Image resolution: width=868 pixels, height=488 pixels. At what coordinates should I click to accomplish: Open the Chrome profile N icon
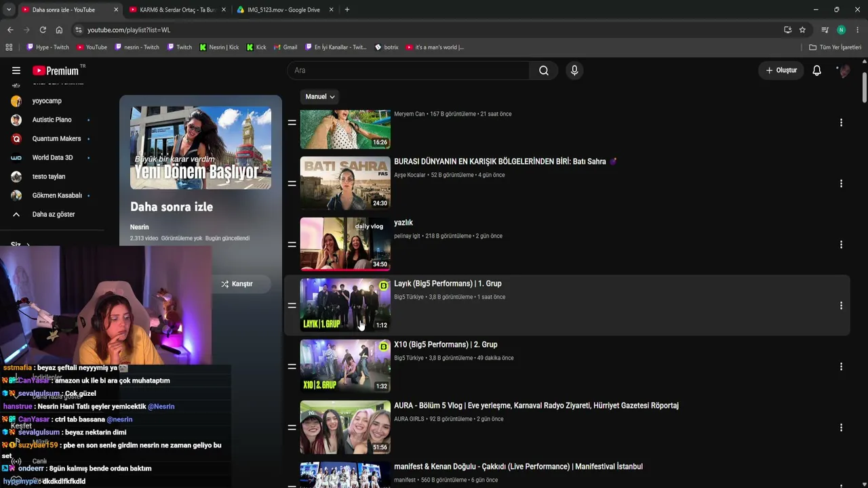point(841,30)
